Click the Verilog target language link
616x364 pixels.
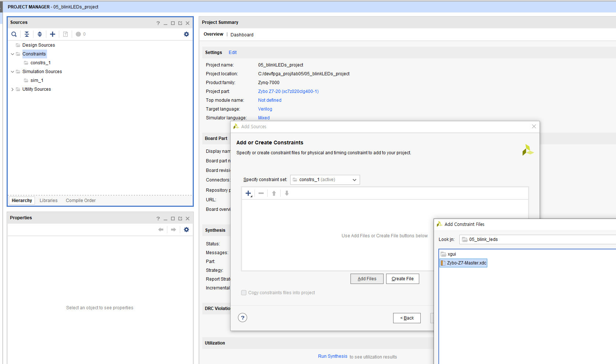click(x=265, y=109)
